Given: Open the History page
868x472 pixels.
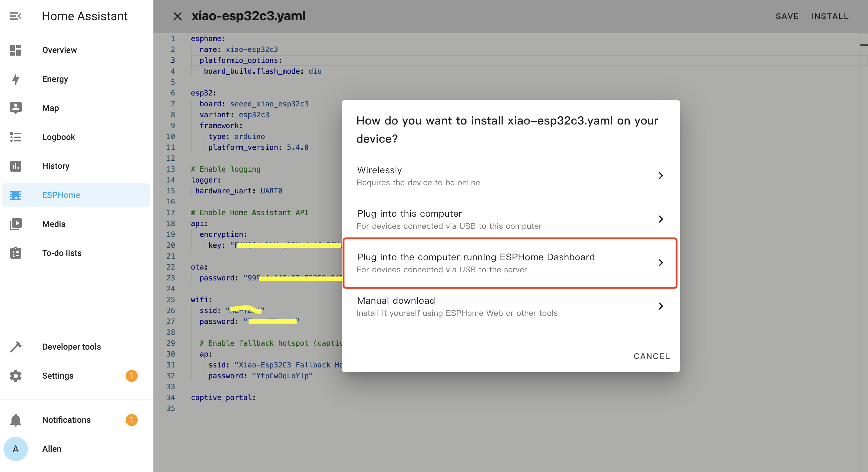Looking at the screenshot, I should click(76, 166).
